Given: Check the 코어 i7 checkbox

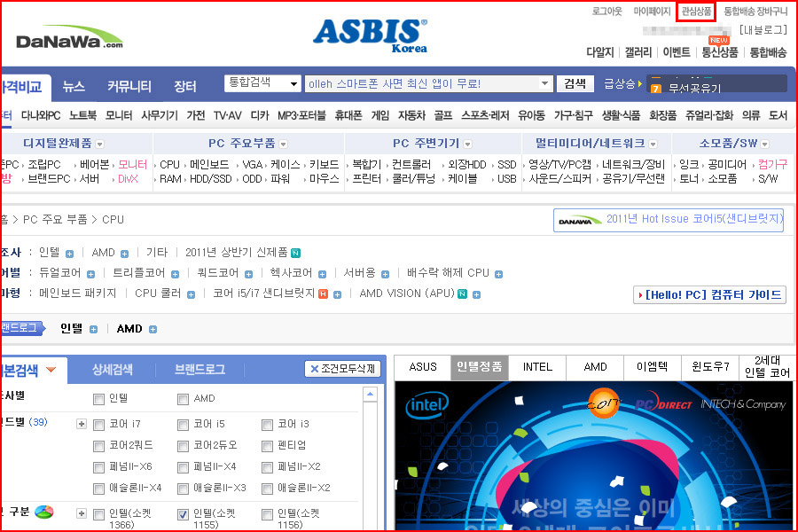Looking at the screenshot, I should [x=98, y=425].
